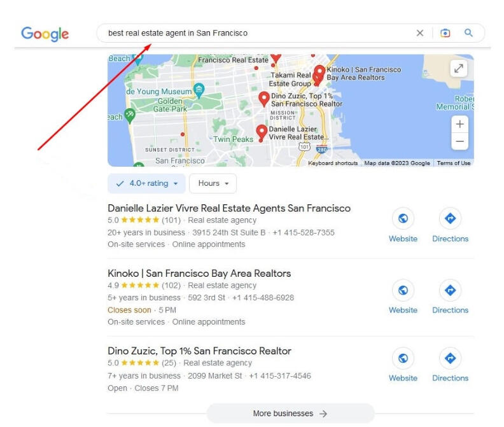
Task: Zoom in on the map
Action: coord(459,124)
